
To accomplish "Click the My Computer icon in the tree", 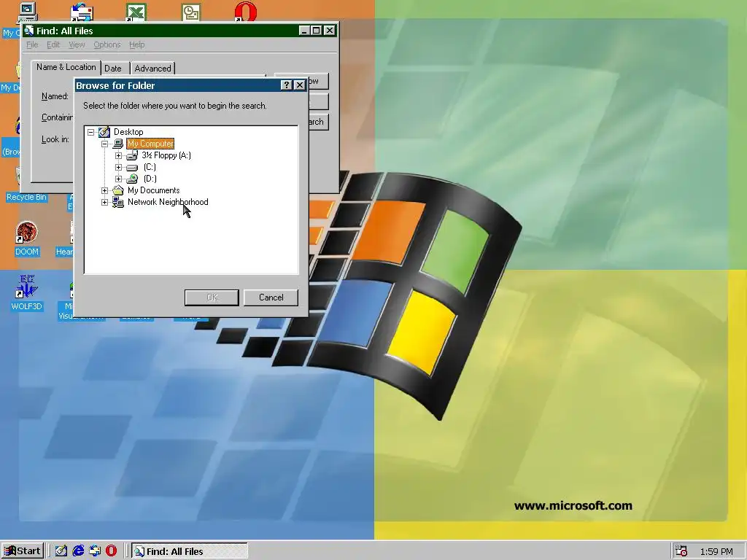I will 117,144.
